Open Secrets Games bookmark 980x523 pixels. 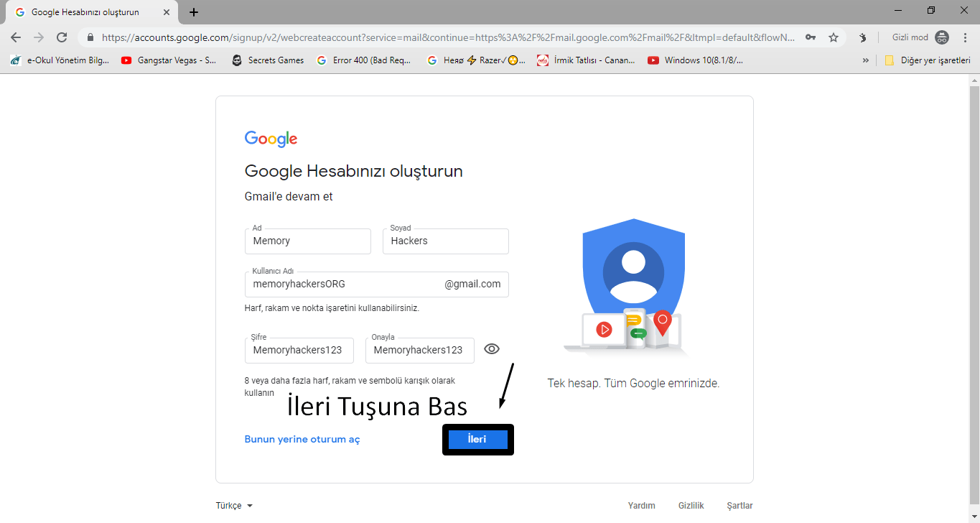point(268,60)
